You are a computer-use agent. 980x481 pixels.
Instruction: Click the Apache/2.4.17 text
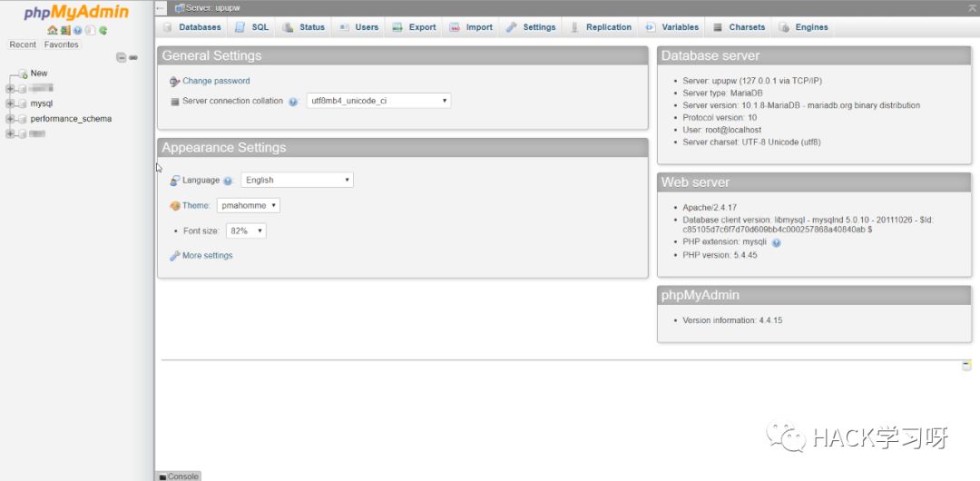tap(710, 208)
